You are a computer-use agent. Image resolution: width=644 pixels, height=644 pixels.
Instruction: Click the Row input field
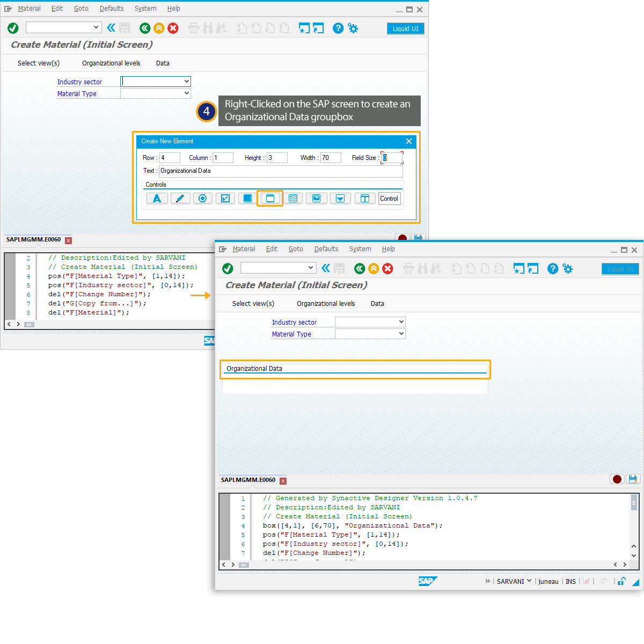point(170,158)
